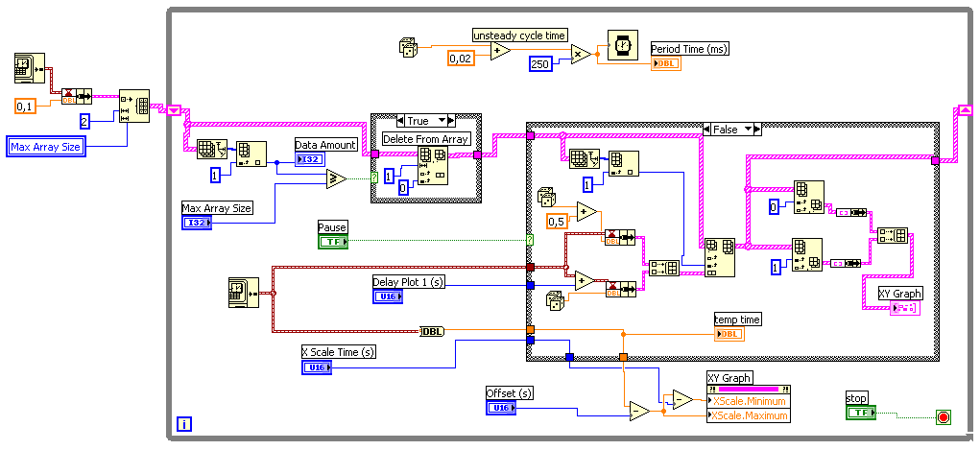Screen dimensions: 980x450
Task: Click the XScale.Maximum property row
Action: (749, 415)
